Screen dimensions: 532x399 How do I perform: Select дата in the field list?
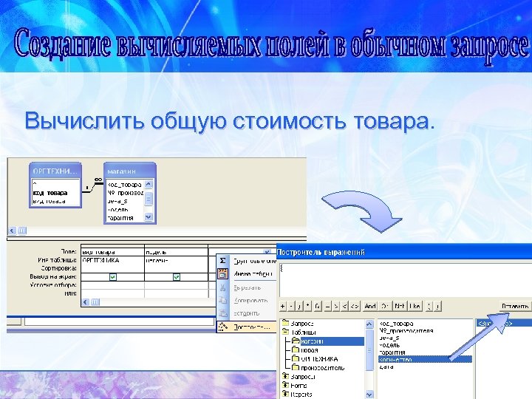386,366
